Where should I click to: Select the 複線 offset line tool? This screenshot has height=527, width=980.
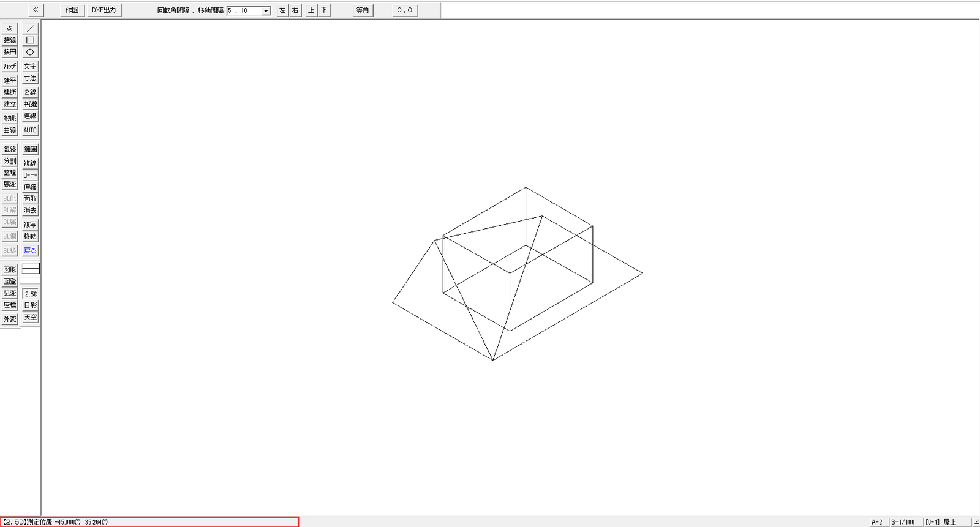coord(30,163)
